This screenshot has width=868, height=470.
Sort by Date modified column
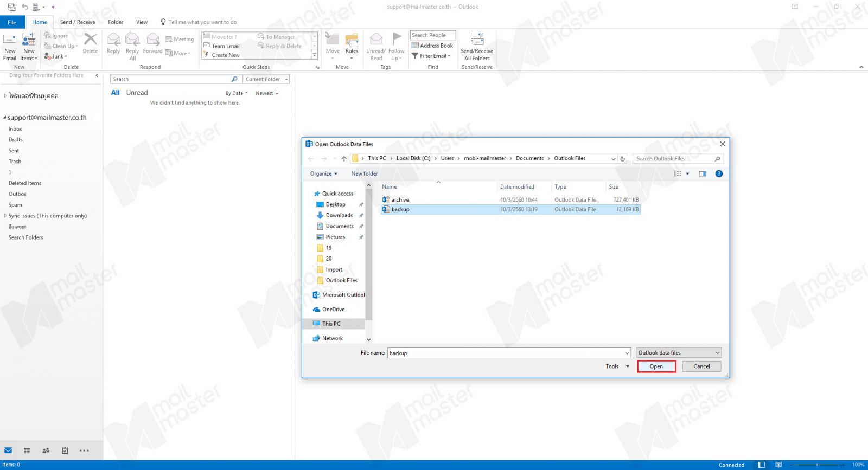(517, 187)
